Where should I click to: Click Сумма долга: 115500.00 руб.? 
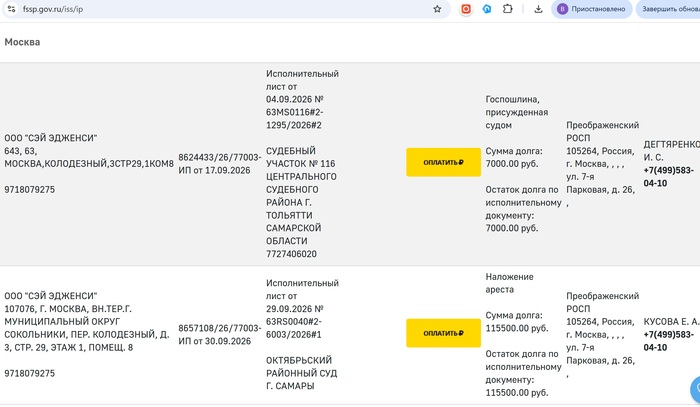[x=517, y=322]
